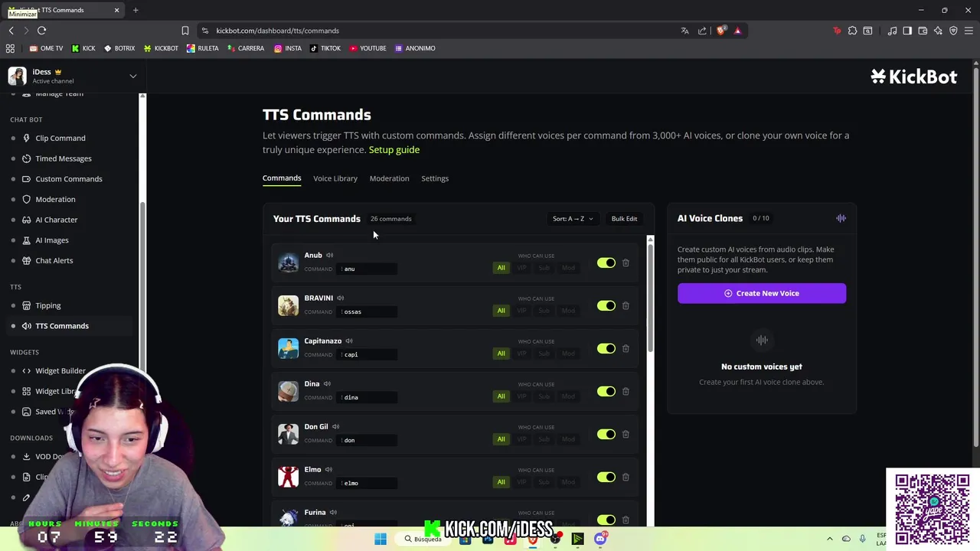Delete the Dina command trash icon
Screen dimensions: 980x551
(626, 391)
